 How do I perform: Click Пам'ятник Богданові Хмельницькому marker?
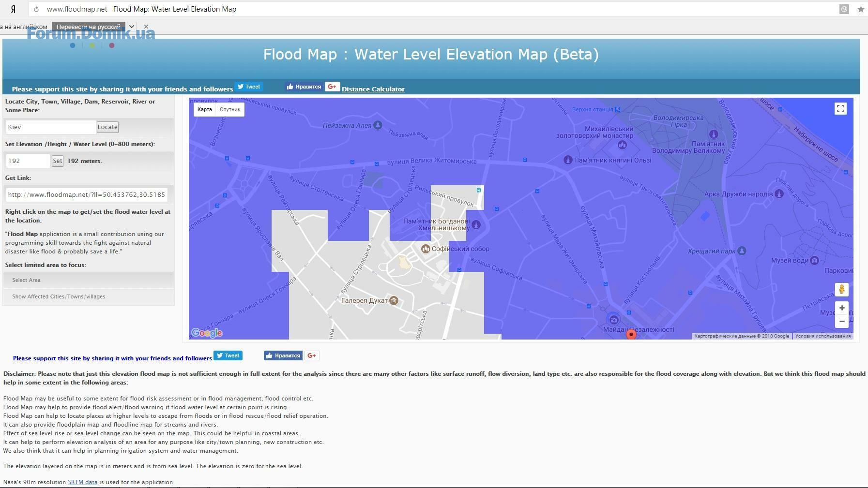click(x=476, y=224)
